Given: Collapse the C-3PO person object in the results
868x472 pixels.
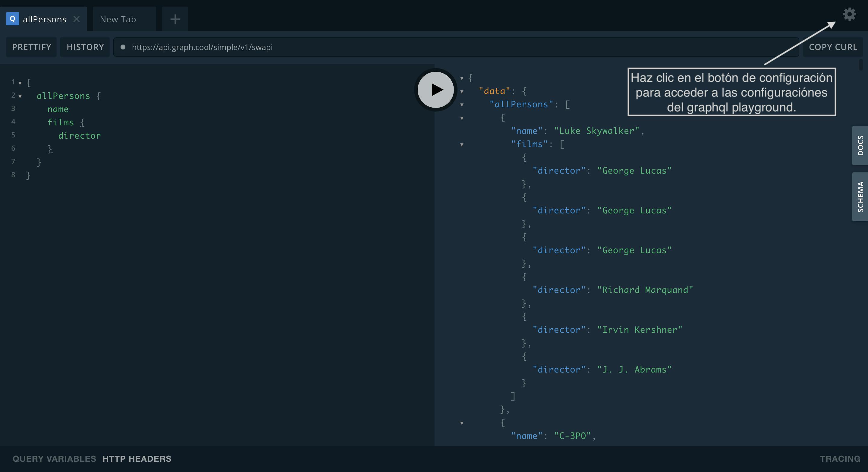Looking at the screenshot, I should point(462,423).
